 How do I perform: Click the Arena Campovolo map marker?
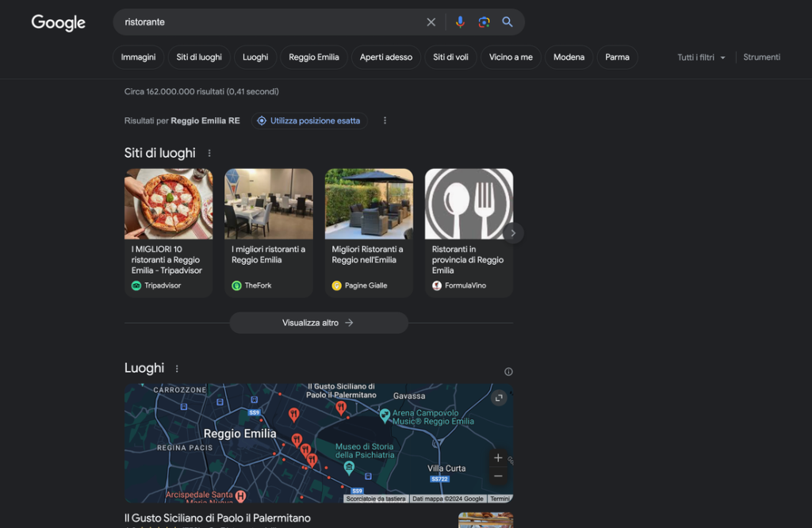tap(385, 415)
